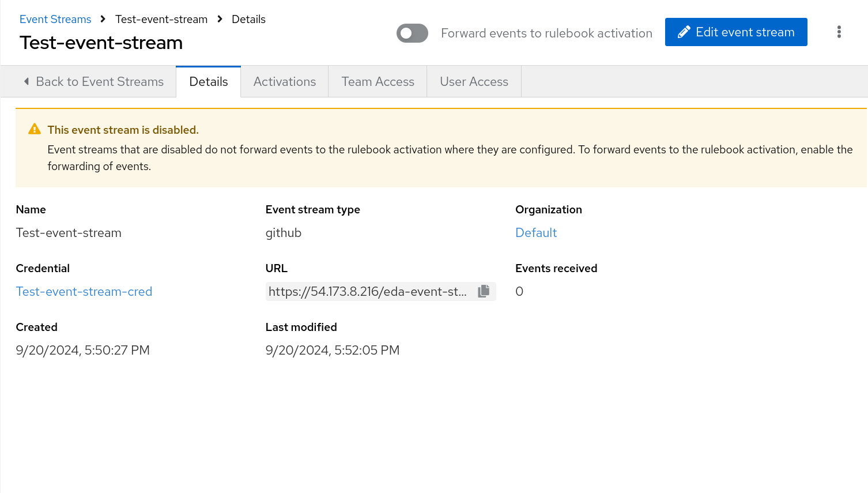
Task: Enable the forward events toggle switch
Action: [x=412, y=33]
